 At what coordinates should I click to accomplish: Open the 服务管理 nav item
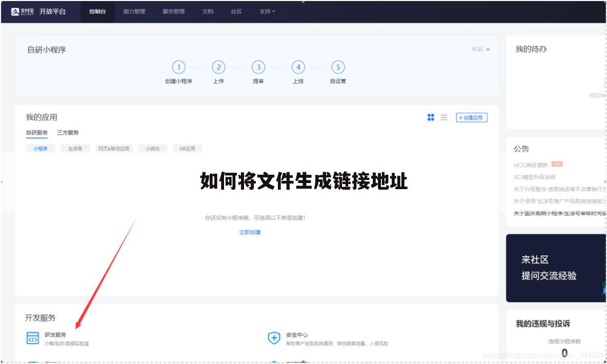pyautogui.click(x=173, y=12)
